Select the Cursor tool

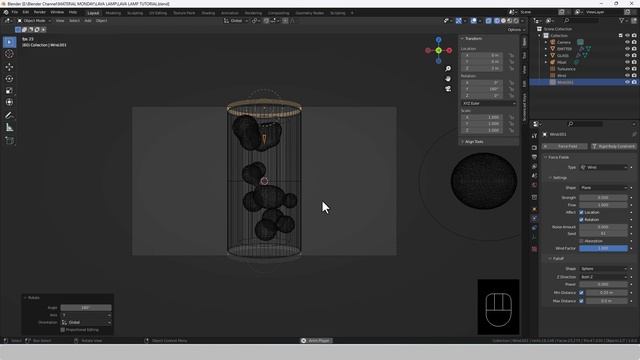(9, 54)
